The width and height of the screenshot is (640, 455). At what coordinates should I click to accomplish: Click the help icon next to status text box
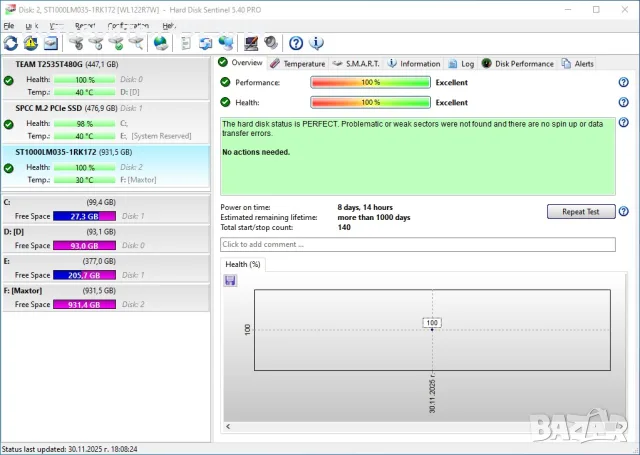[x=623, y=122]
